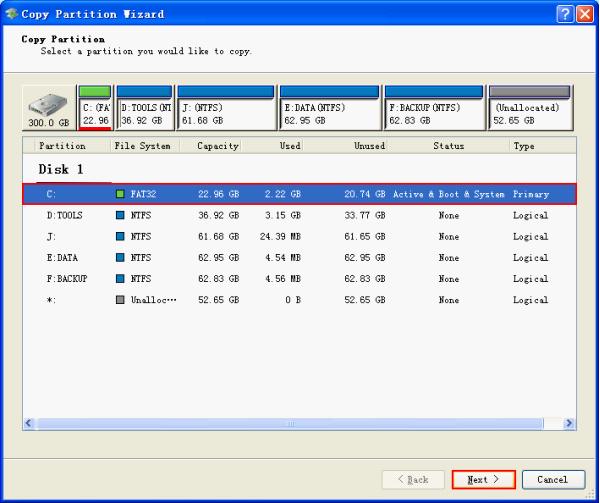This screenshot has height=503, width=600.
Task: Click the Status column header
Action: (448, 146)
